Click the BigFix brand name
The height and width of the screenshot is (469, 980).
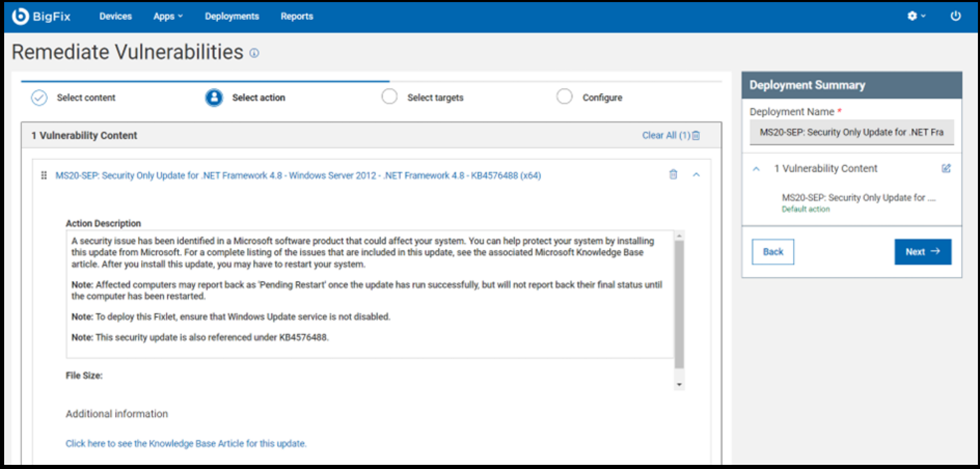51,16
